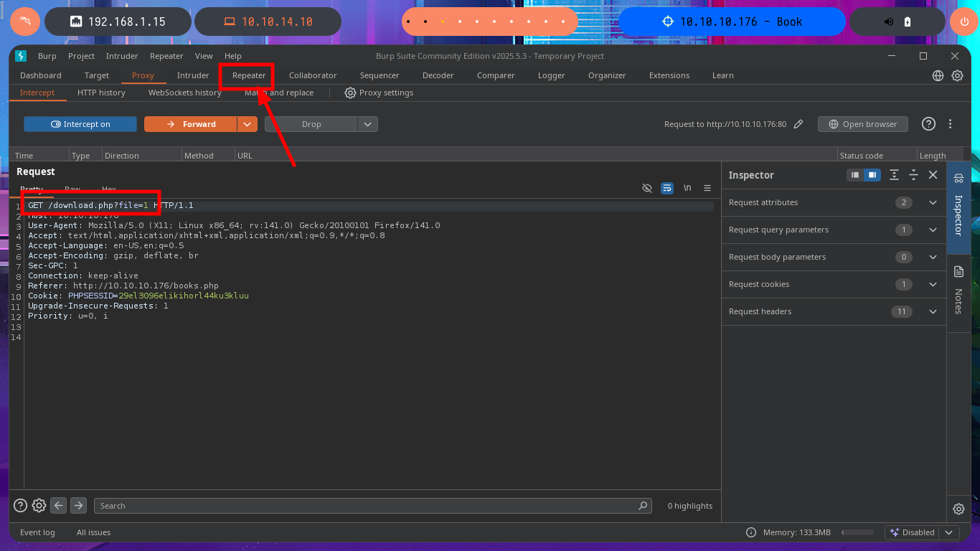Expand all Inspector sections
This screenshot has width=980, height=551.
(894, 175)
